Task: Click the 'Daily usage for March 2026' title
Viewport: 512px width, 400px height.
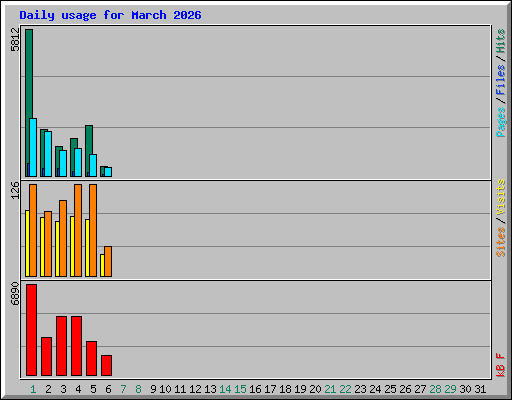Action: [x=110, y=15]
